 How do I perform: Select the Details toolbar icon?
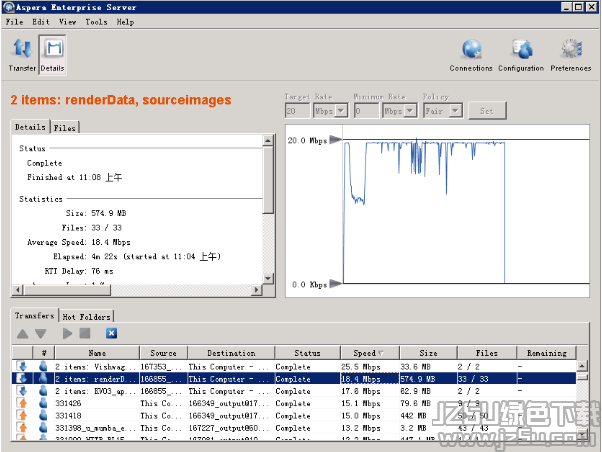pos(52,55)
